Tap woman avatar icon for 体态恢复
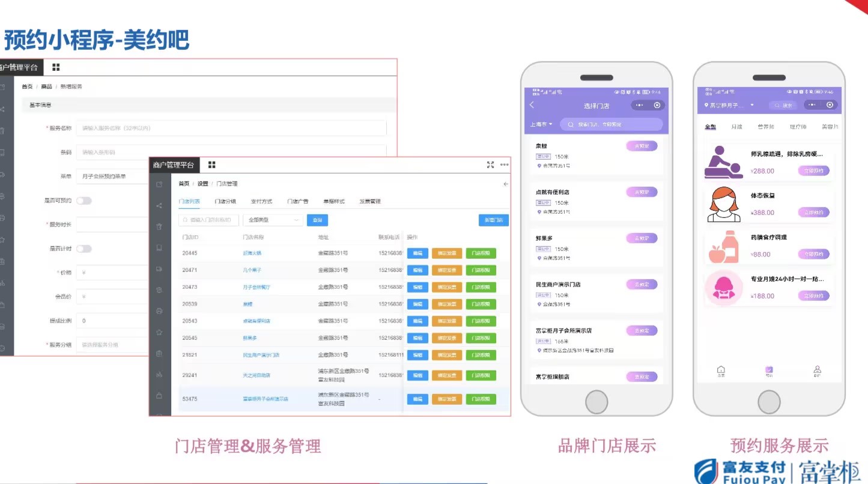The height and width of the screenshot is (484, 868). pyautogui.click(x=723, y=204)
